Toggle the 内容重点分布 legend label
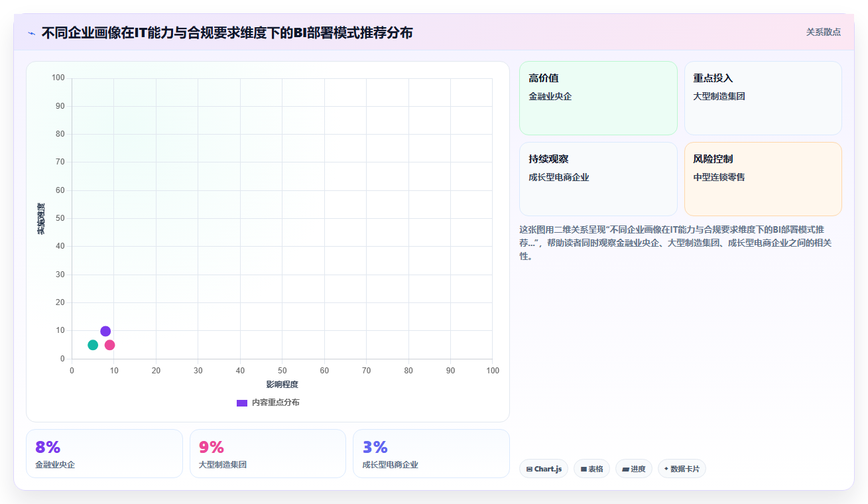Screen dimensions: 868x504 pos(275,403)
